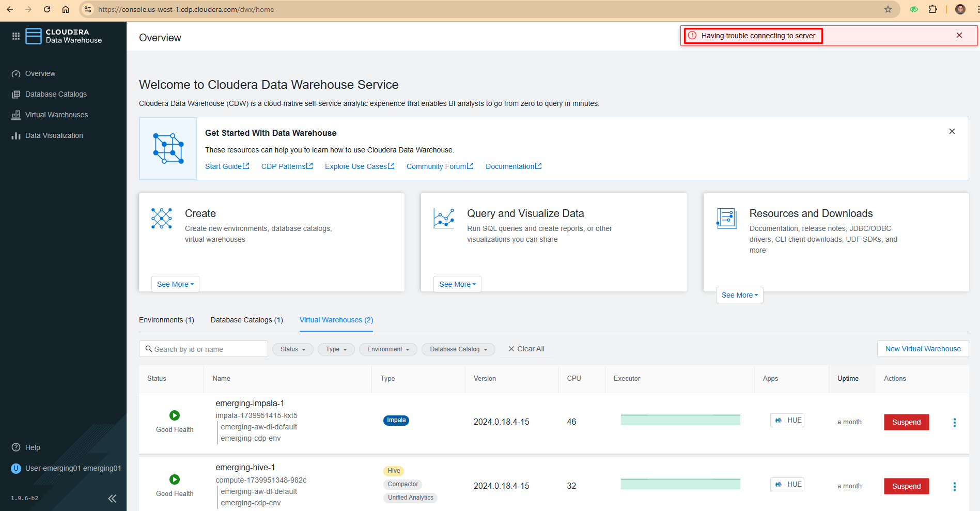Suspend the emerging-impala-1 warehouse
Viewport: 980px width, 511px height.
[906, 422]
